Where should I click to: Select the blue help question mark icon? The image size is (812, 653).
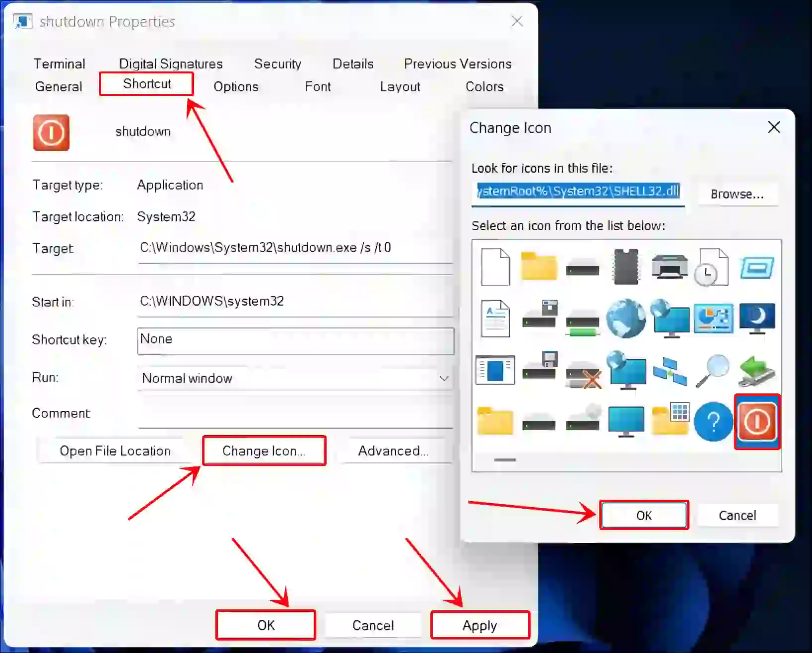pyautogui.click(x=713, y=422)
